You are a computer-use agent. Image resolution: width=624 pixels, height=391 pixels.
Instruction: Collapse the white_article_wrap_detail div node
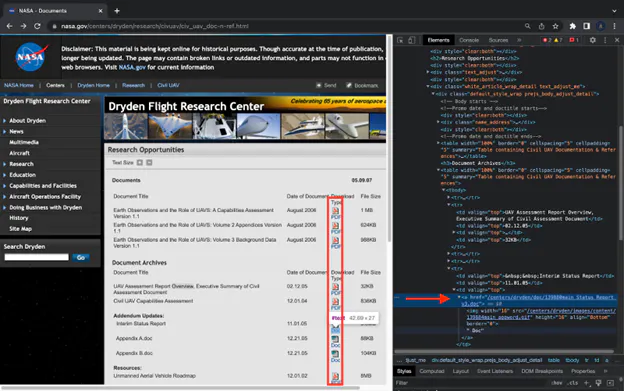(x=428, y=86)
